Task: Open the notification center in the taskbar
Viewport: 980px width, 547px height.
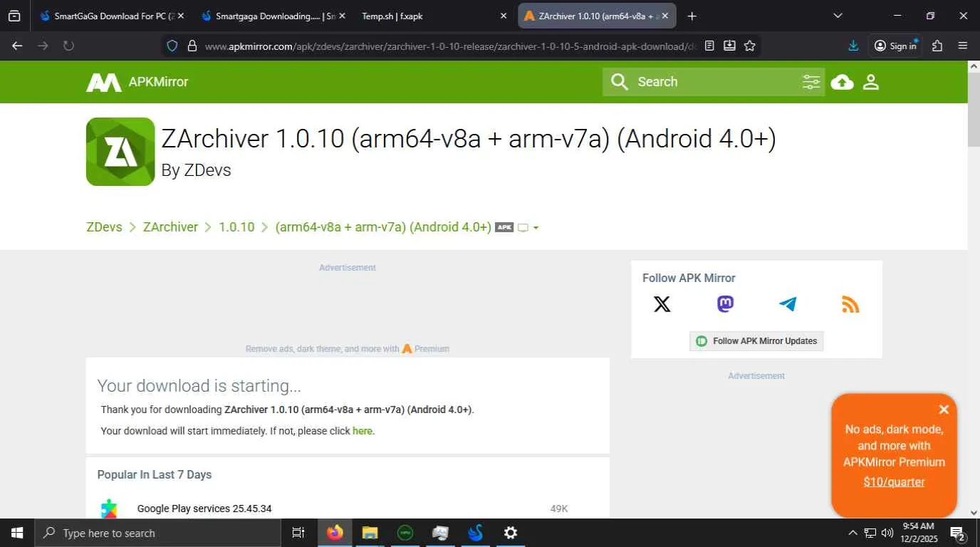Action: [957, 533]
